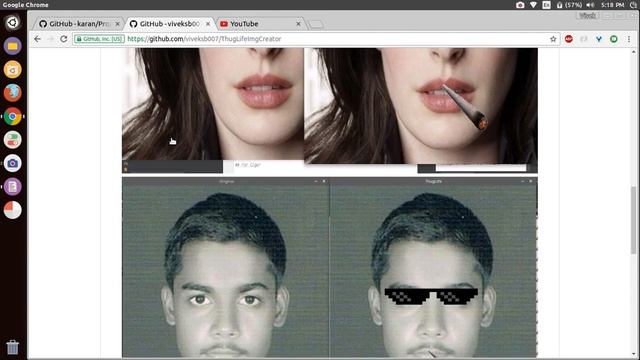Open the disk usage pie-chart dock icon
Screen dimensions: 640x360
point(12,210)
